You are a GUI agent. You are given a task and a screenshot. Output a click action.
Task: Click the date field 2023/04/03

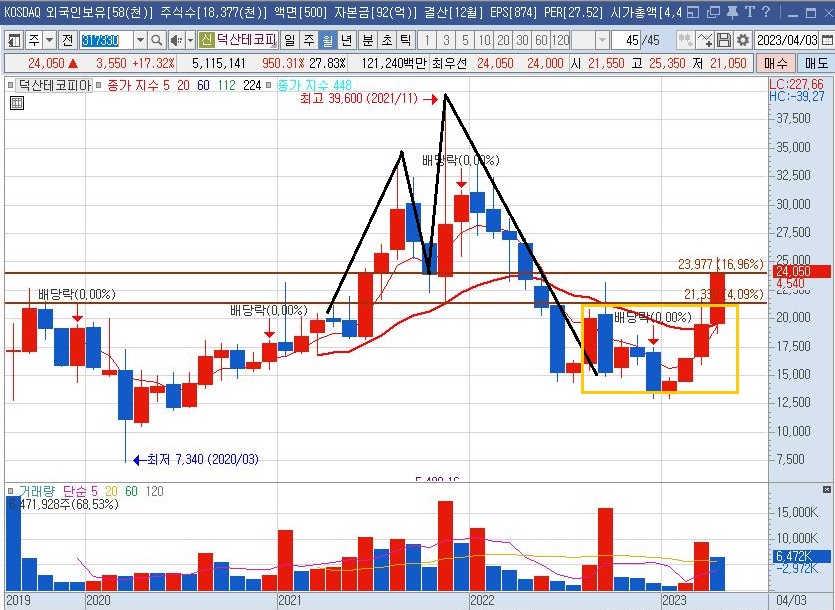(x=787, y=40)
